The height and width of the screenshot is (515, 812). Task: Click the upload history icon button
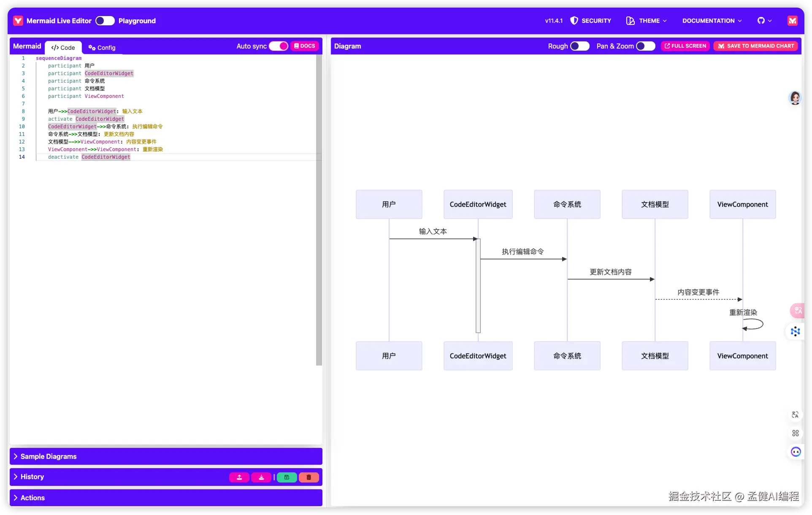[239, 477]
